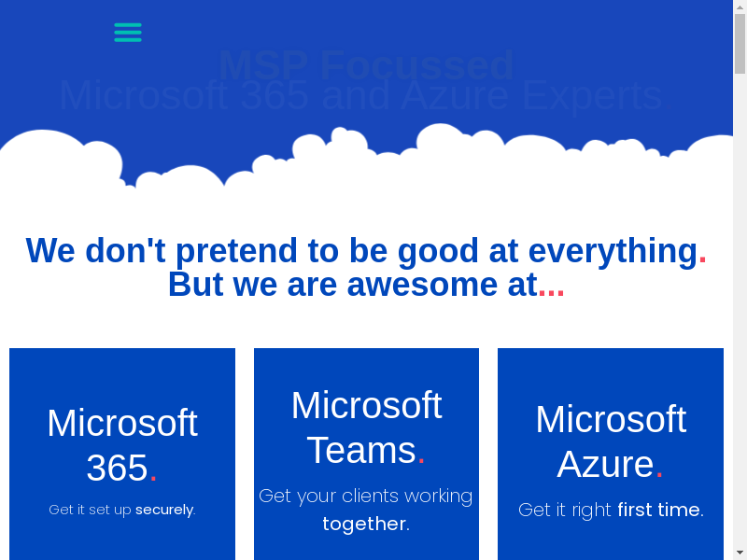Image resolution: width=747 pixels, height=560 pixels.
Task: Click the "Get it set up securely" tagline
Action: 122,510
